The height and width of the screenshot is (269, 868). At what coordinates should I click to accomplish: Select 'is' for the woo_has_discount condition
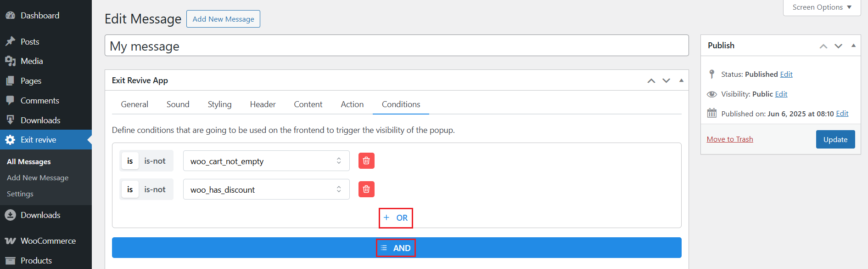click(130, 189)
